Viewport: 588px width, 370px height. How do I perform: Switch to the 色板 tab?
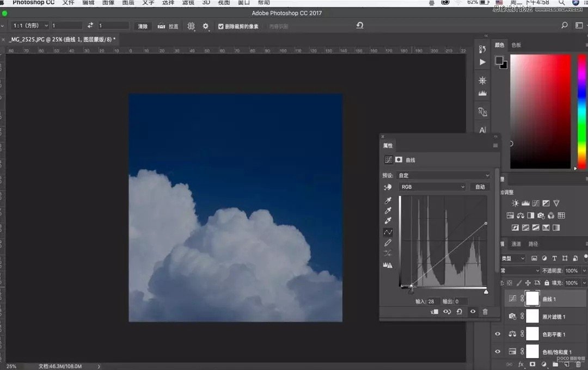(x=516, y=45)
